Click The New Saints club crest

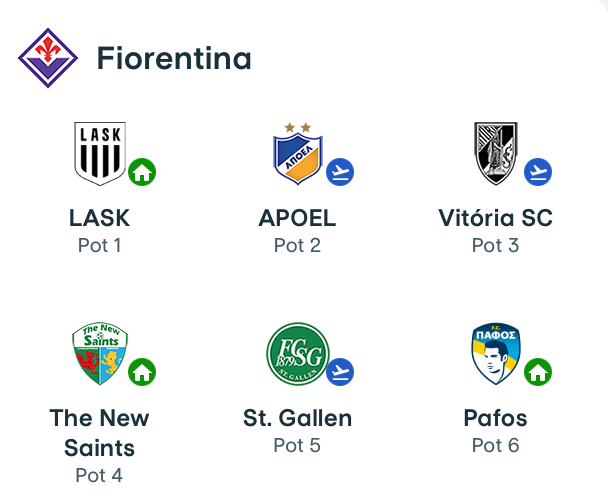tap(99, 354)
